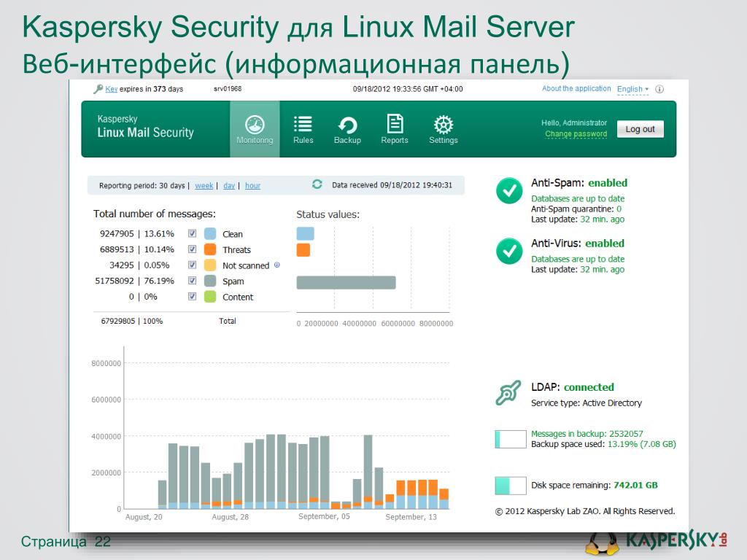
Task: Click Change password link
Action: [x=576, y=134]
